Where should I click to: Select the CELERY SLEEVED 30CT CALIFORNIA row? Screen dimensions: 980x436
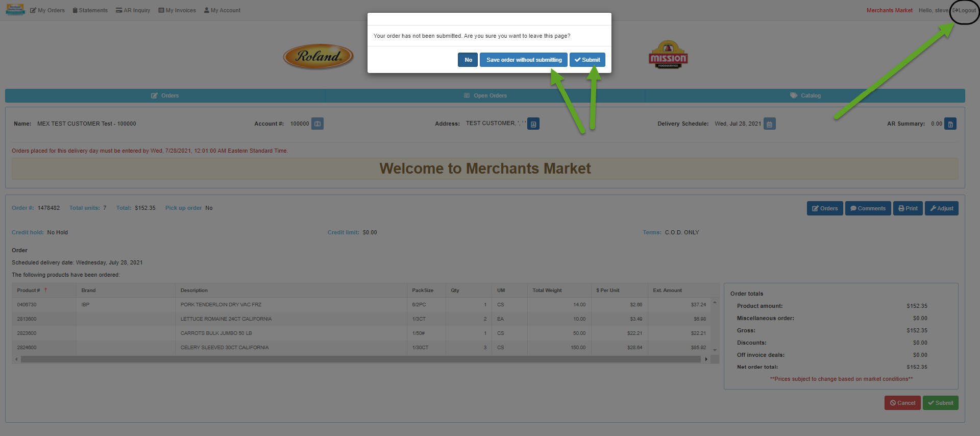(361, 348)
